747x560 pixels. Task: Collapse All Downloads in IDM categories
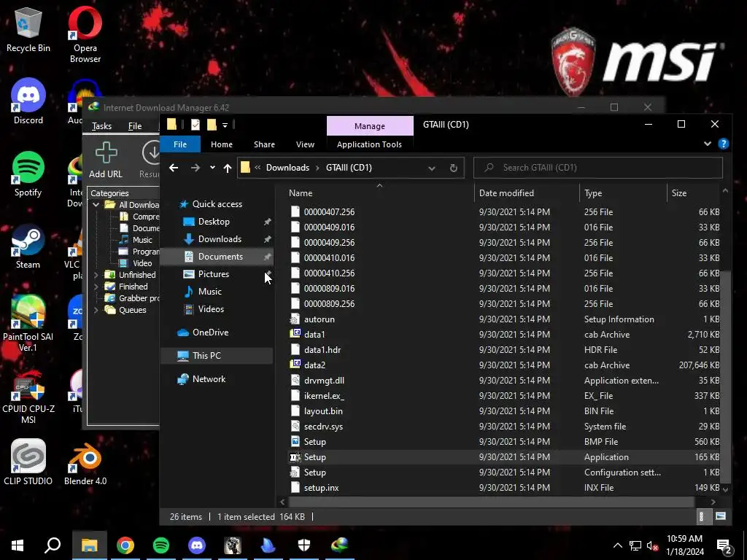[96, 205]
